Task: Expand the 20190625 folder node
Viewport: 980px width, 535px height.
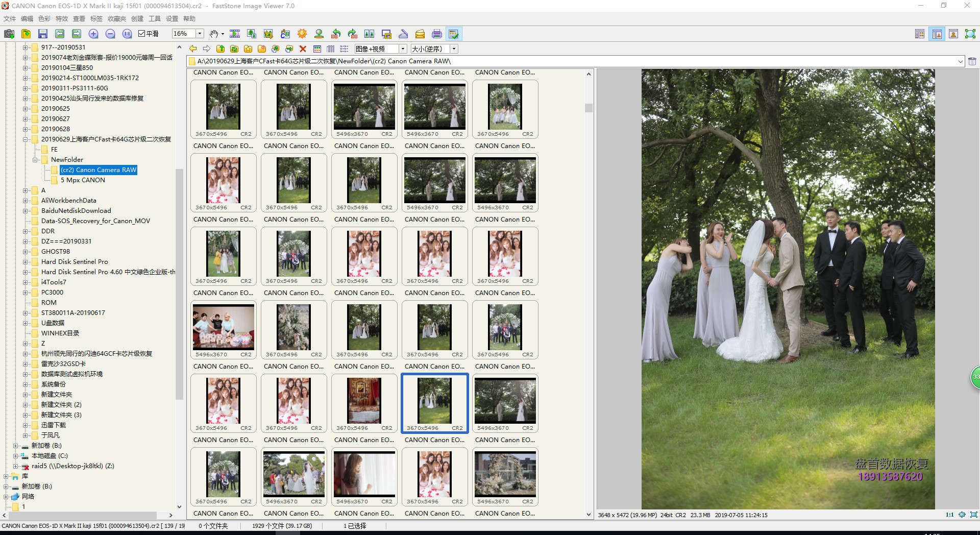Action: pos(26,109)
